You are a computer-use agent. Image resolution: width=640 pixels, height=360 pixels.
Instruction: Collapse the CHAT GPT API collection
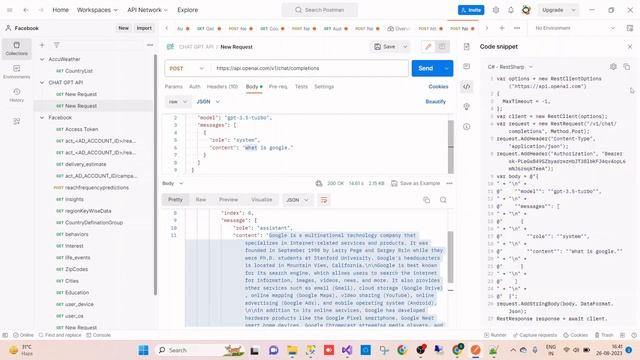(x=42, y=82)
